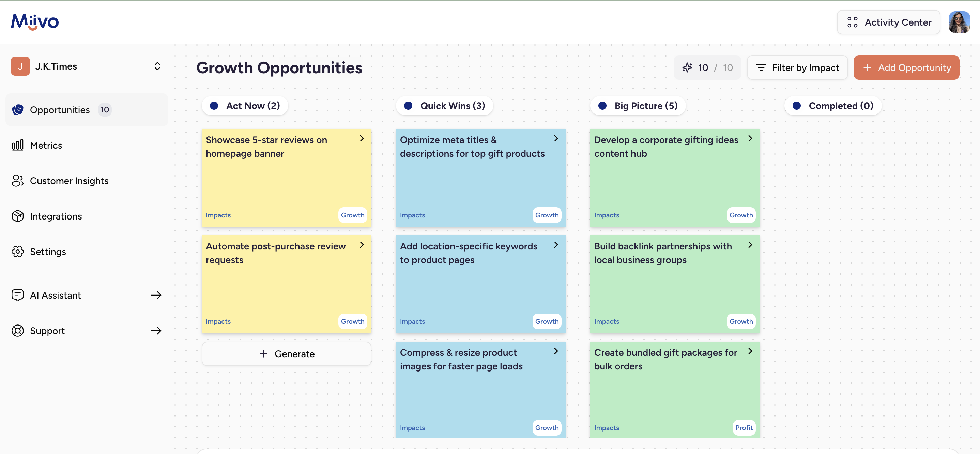980x454 pixels.
Task: Click the Add Opportunity button
Action: [906, 67]
